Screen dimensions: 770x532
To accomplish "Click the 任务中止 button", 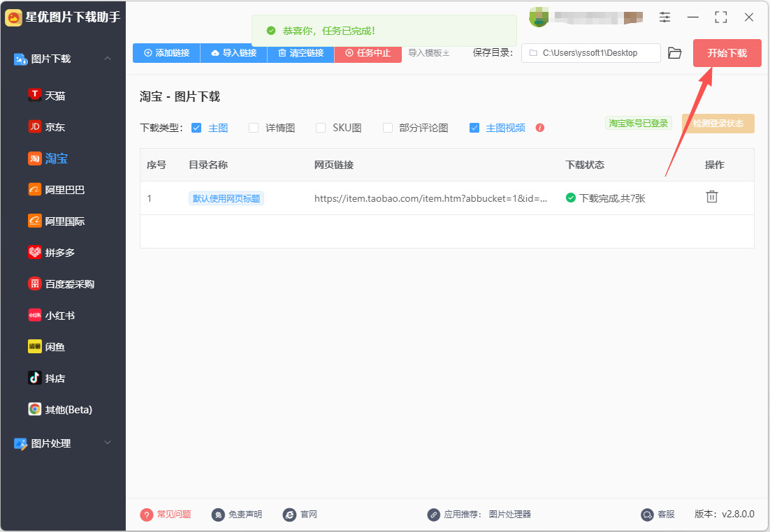I will (x=368, y=53).
